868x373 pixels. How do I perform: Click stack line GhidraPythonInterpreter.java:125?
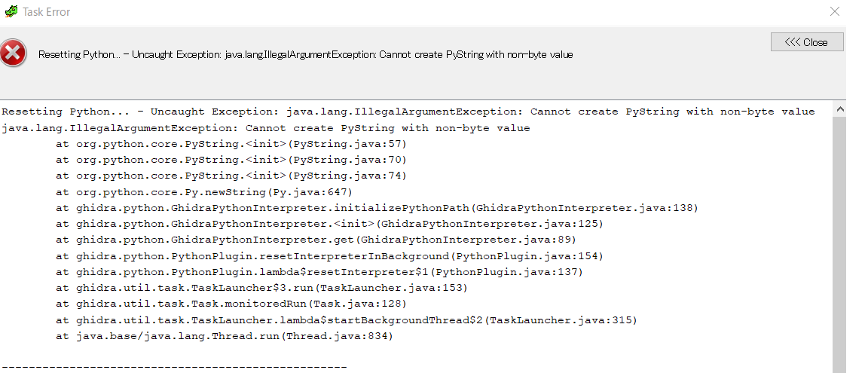pos(329,224)
